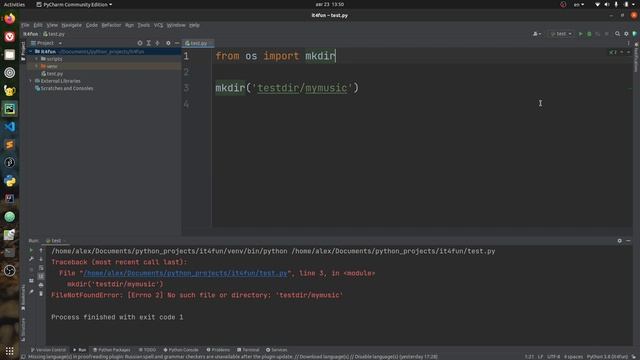Clear all output trash icon in Run panel
The image size is (640, 360).
pos(41,293)
